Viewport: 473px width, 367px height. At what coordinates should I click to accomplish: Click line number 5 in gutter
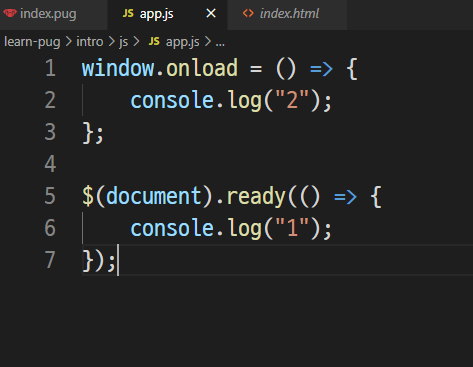[x=50, y=196]
